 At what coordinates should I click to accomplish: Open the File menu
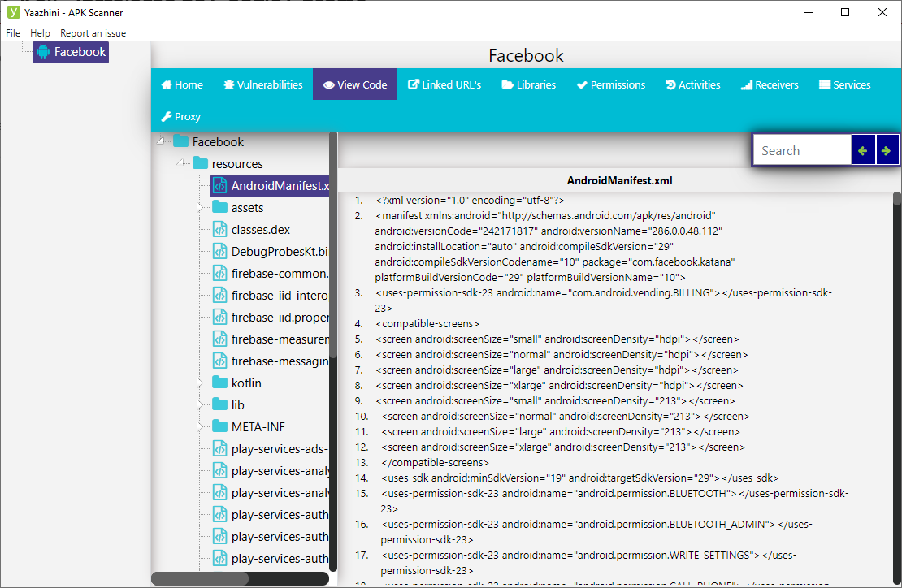coord(13,33)
